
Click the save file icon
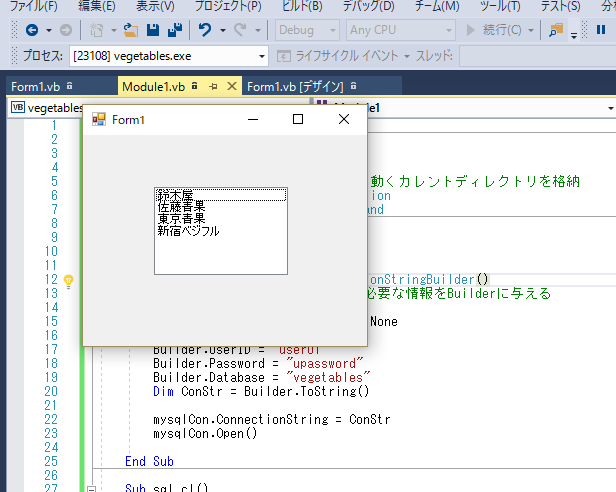[153, 30]
